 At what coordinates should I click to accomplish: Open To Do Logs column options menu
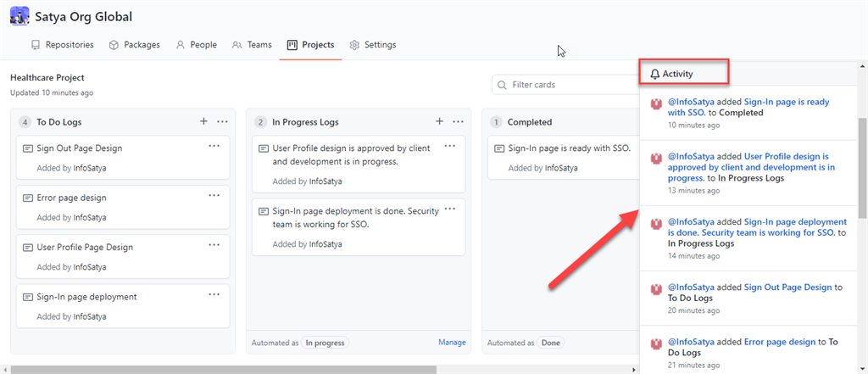point(222,122)
